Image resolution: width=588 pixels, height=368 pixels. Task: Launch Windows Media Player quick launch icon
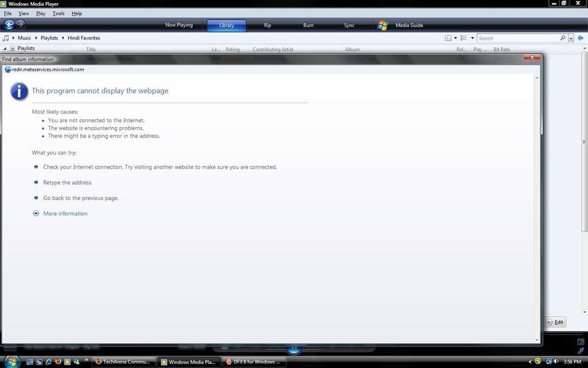coord(67,362)
